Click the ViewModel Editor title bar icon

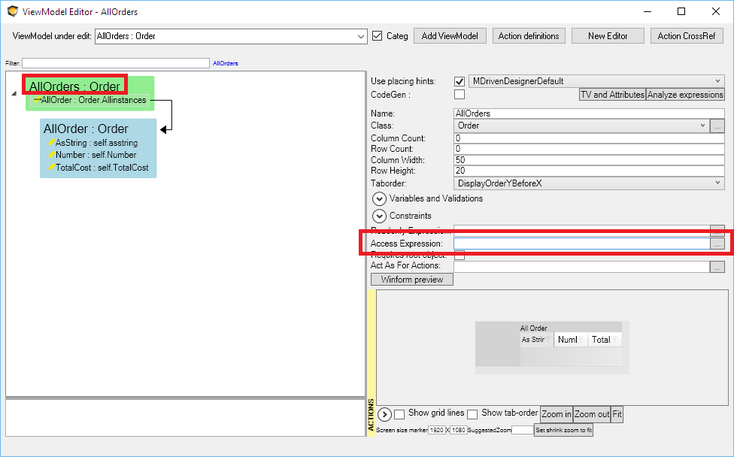click(12, 11)
